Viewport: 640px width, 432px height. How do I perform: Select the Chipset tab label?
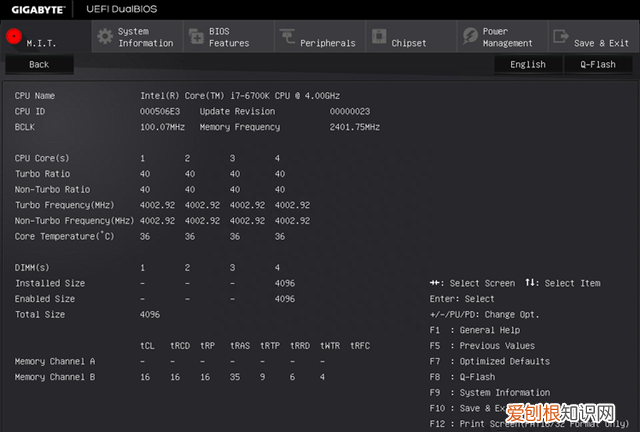click(409, 43)
